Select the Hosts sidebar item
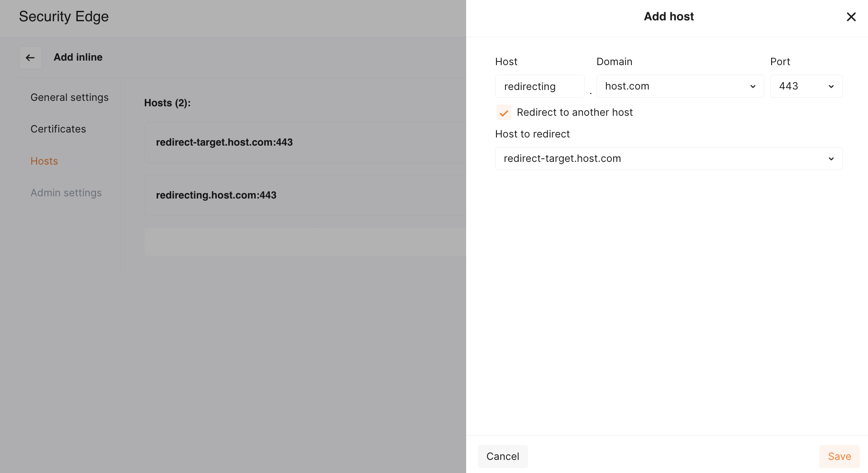The image size is (868, 473). [x=44, y=161]
